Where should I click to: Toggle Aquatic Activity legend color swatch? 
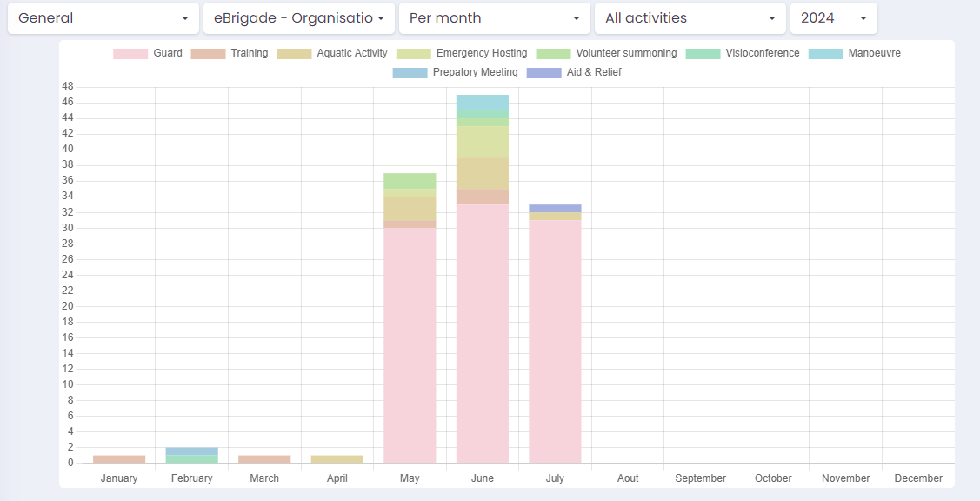pyautogui.click(x=294, y=54)
